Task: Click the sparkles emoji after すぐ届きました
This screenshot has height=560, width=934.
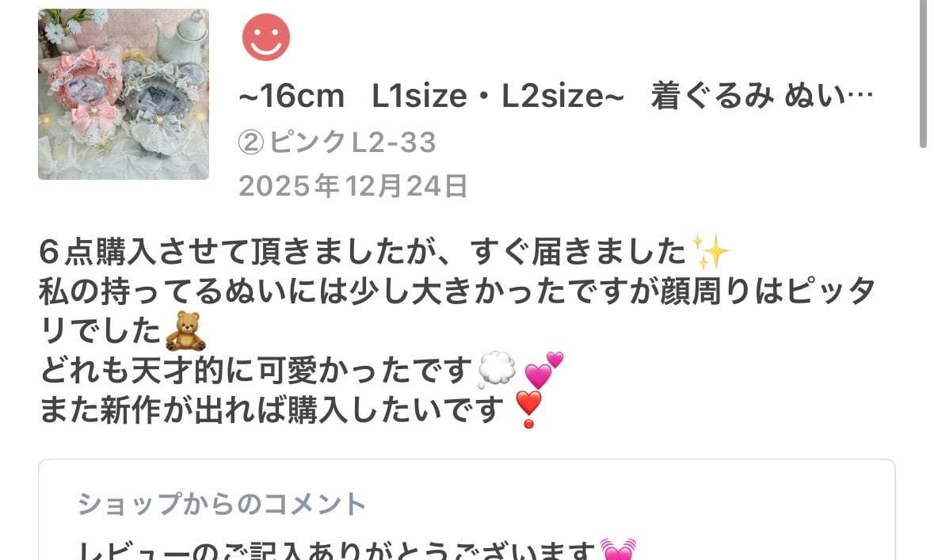Action: coord(711,251)
